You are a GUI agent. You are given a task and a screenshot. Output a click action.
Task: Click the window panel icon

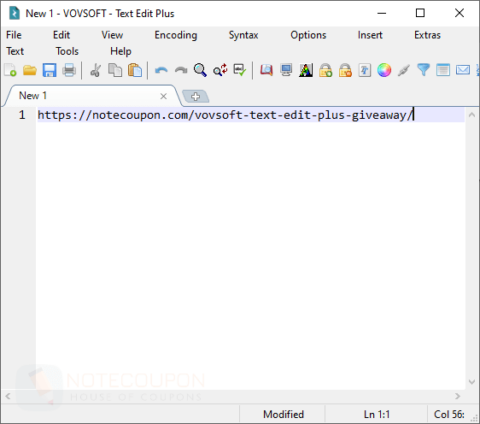point(443,70)
